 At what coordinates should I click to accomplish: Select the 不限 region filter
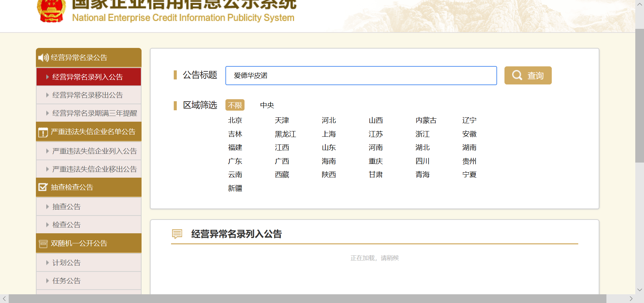coord(235,105)
